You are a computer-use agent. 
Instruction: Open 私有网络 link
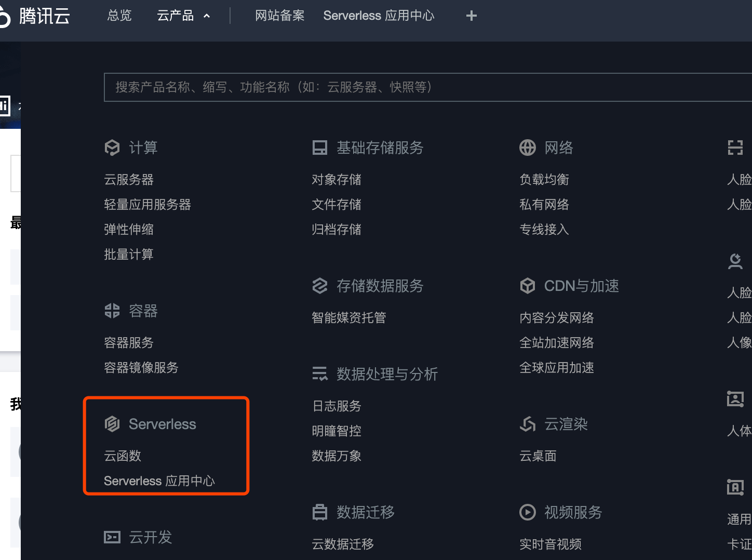coord(544,205)
